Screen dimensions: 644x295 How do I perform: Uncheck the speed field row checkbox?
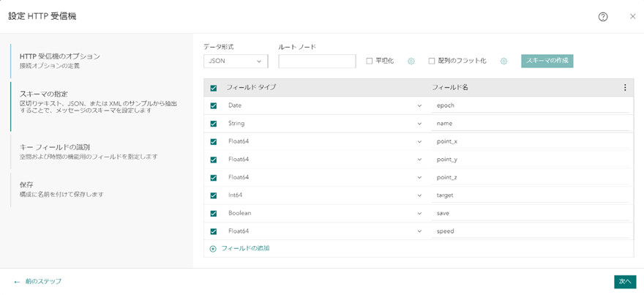click(x=214, y=231)
